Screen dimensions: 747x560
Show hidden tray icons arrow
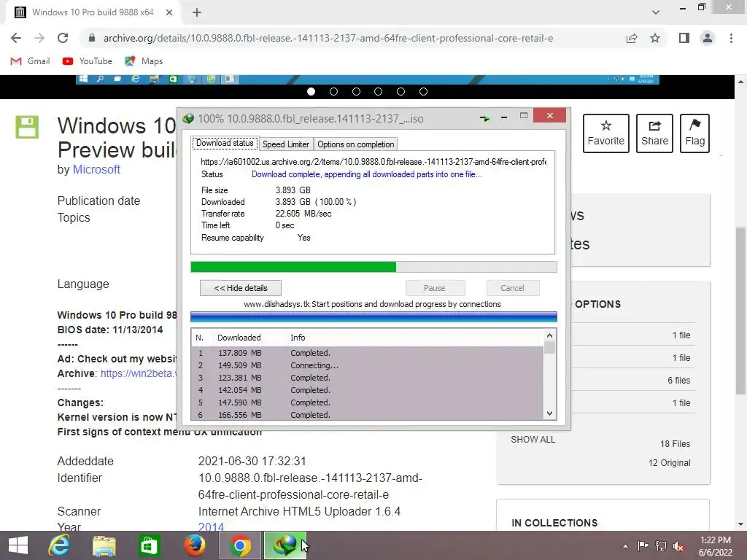625,546
